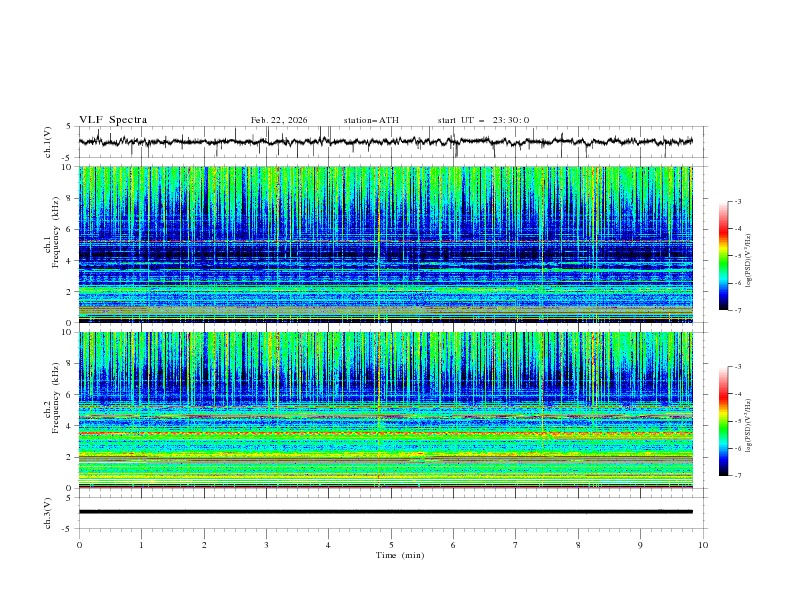The width and height of the screenshot is (792, 612).
Task: Click time axis tick label "2"
Action: click(204, 545)
